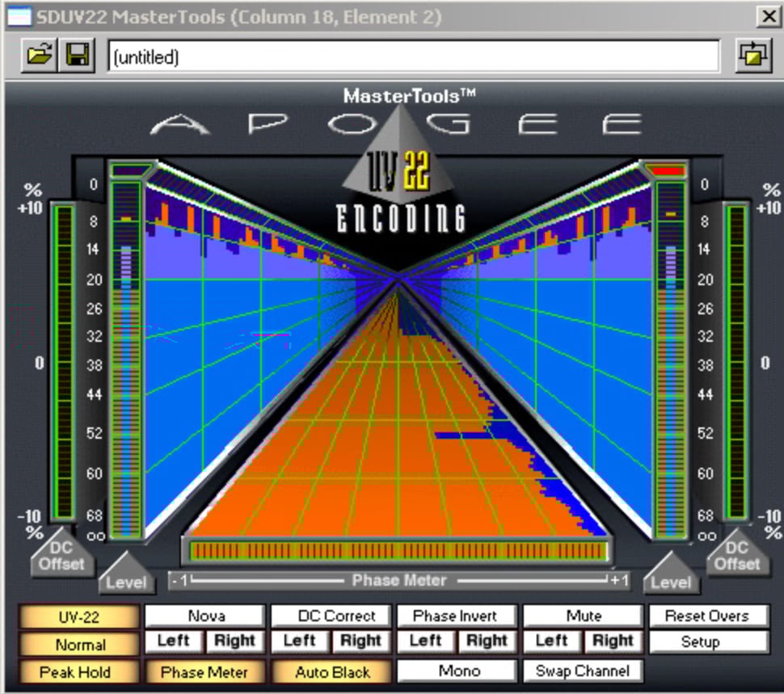The width and height of the screenshot is (784, 694).
Task: Click the Mute button
Action: [583, 616]
